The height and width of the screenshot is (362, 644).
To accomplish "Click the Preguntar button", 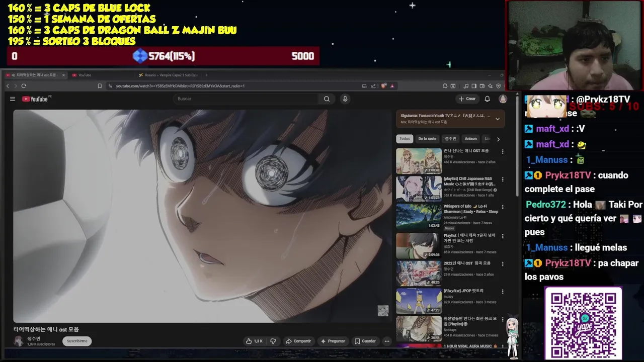I will (333, 341).
